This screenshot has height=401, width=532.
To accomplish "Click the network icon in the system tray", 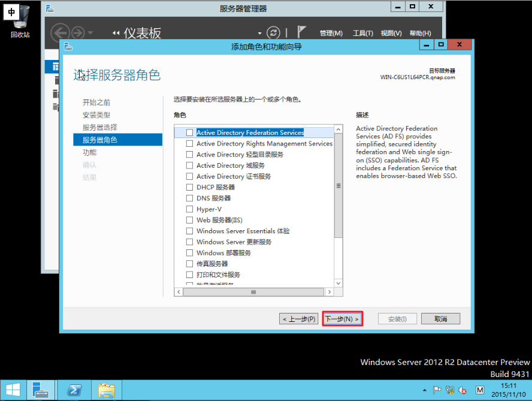I will pyautogui.click(x=450, y=390).
